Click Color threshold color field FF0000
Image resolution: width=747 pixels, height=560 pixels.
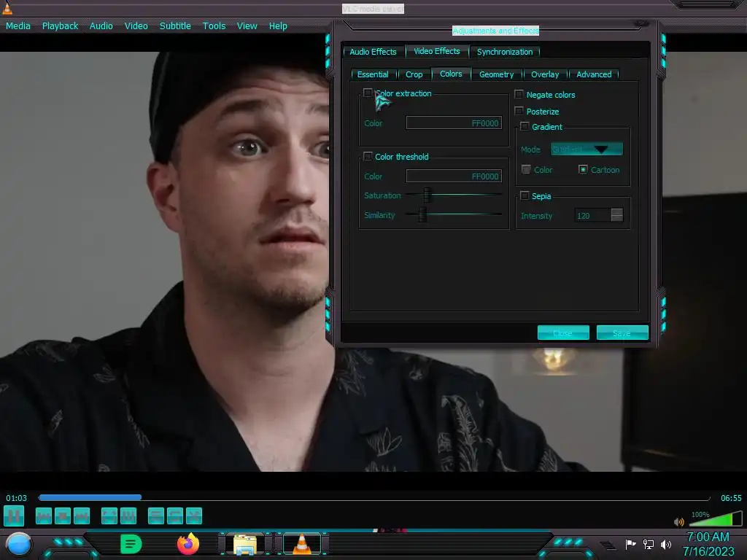(x=454, y=176)
